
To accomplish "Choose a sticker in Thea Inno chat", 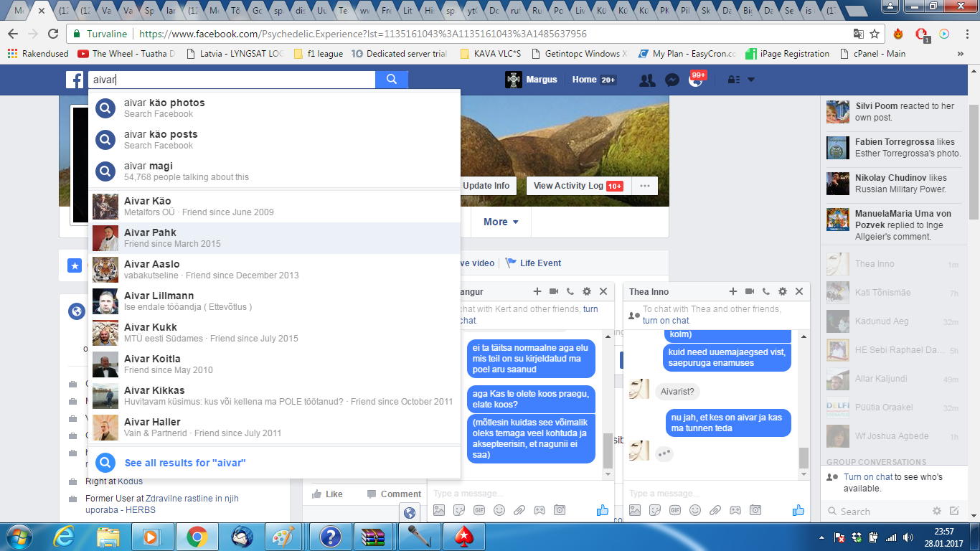I will tap(655, 510).
